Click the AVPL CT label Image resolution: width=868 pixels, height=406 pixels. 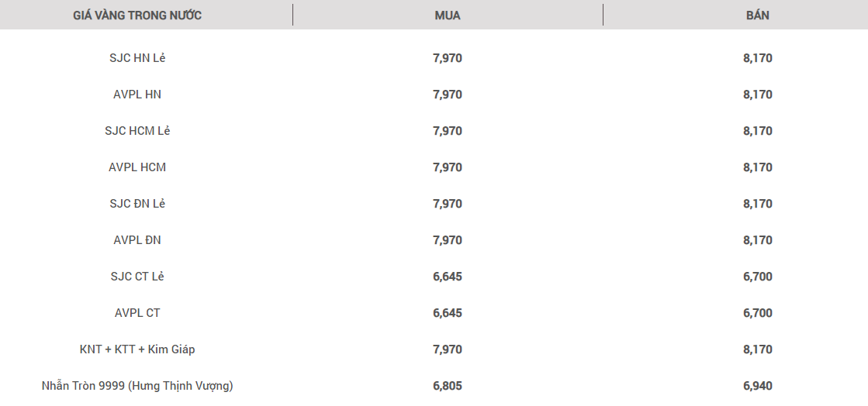point(137,313)
